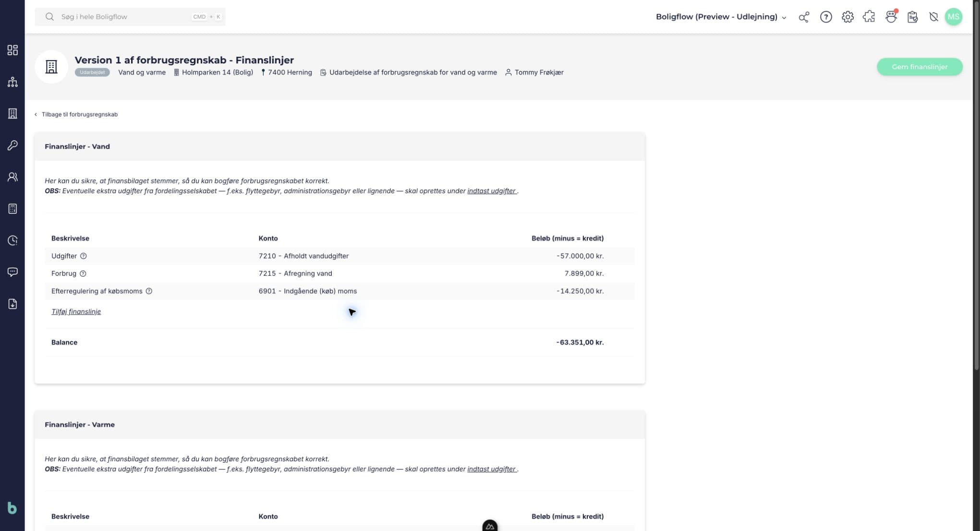Image resolution: width=980 pixels, height=531 pixels.
Task: Click the share icon in top bar
Action: pos(804,17)
